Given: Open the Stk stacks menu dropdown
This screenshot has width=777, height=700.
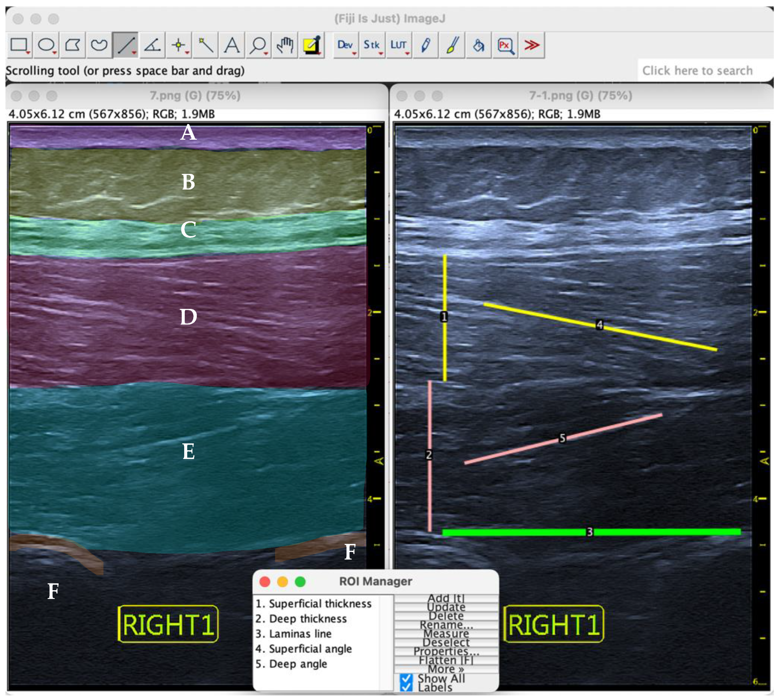Looking at the screenshot, I should click(372, 45).
